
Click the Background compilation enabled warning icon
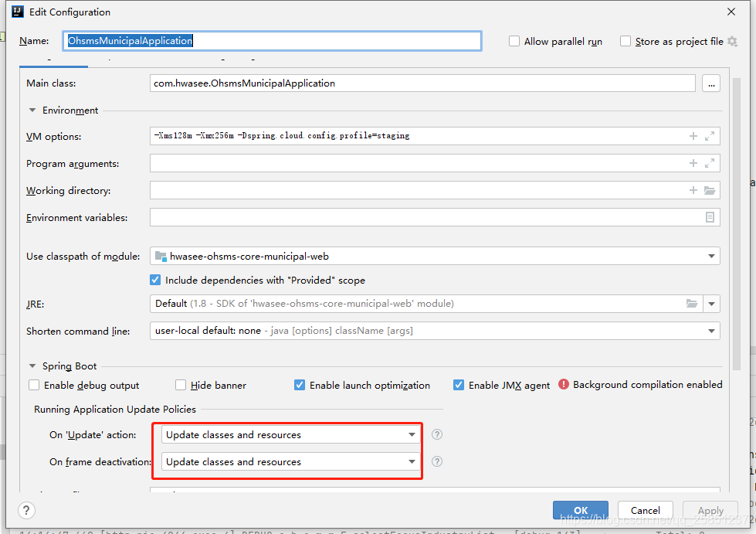coord(564,384)
